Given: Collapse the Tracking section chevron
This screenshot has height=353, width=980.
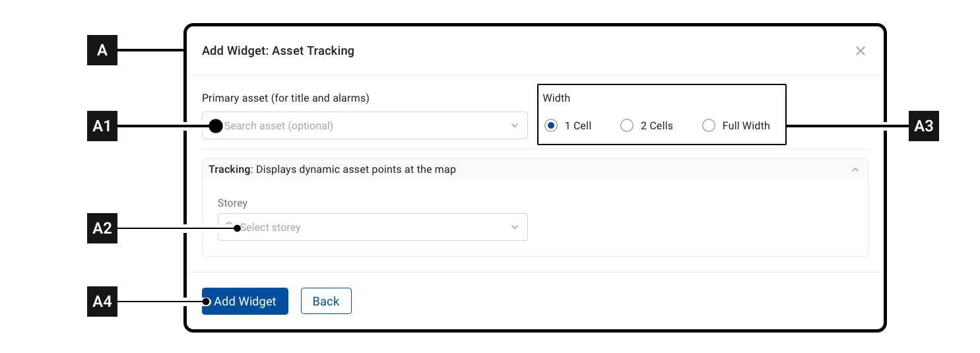Looking at the screenshot, I should coord(855,170).
